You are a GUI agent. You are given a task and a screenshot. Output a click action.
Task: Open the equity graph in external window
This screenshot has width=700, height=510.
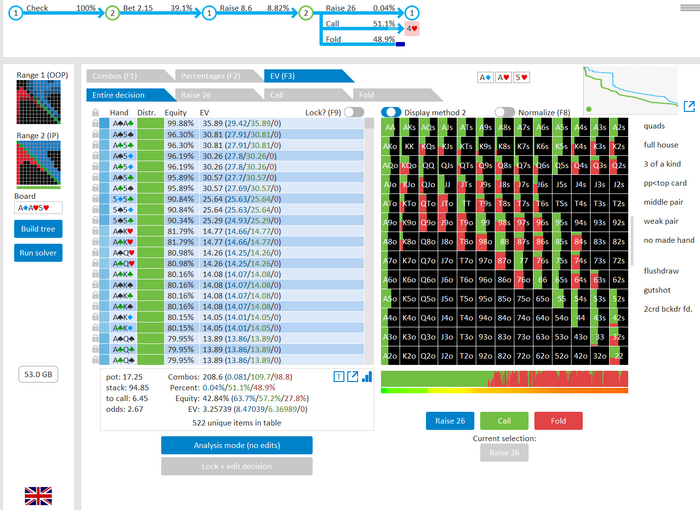click(x=689, y=106)
